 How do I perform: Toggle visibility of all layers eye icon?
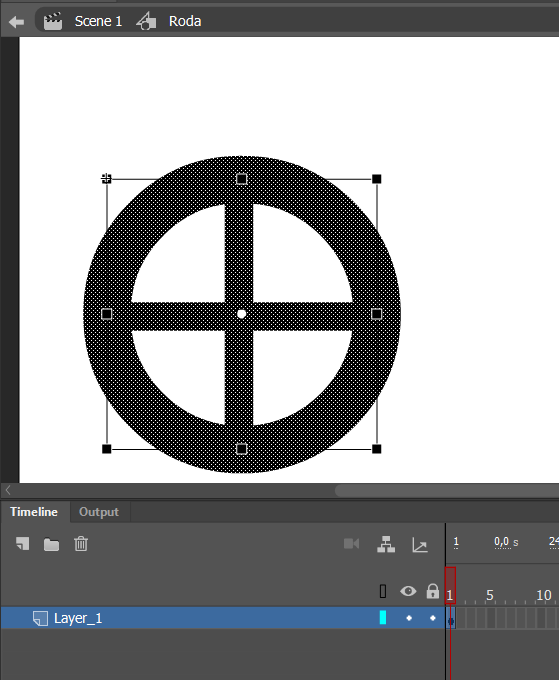pyautogui.click(x=408, y=591)
